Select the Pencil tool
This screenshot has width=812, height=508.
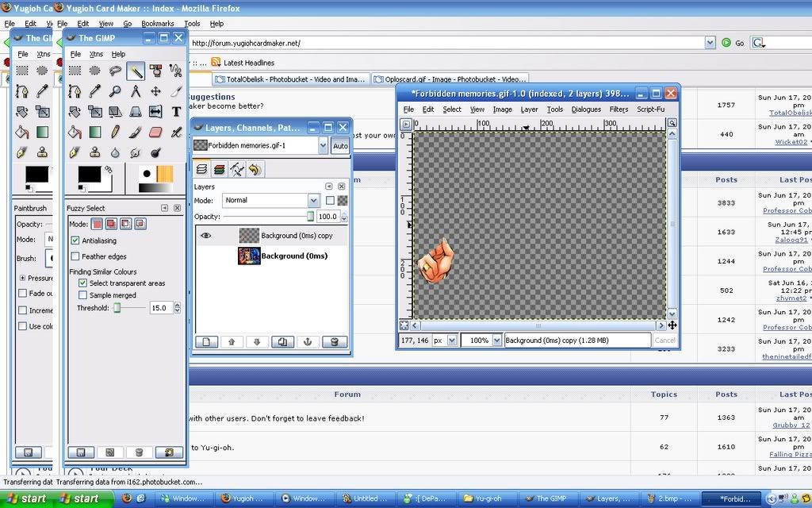pyautogui.click(x=115, y=133)
